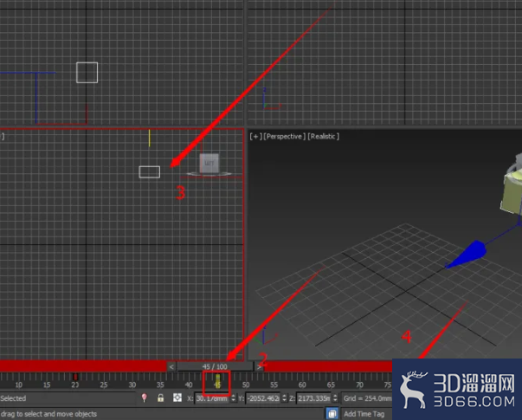Toggle the Isolate Selection bulb icon
This screenshot has height=420, width=522.
(145, 397)
